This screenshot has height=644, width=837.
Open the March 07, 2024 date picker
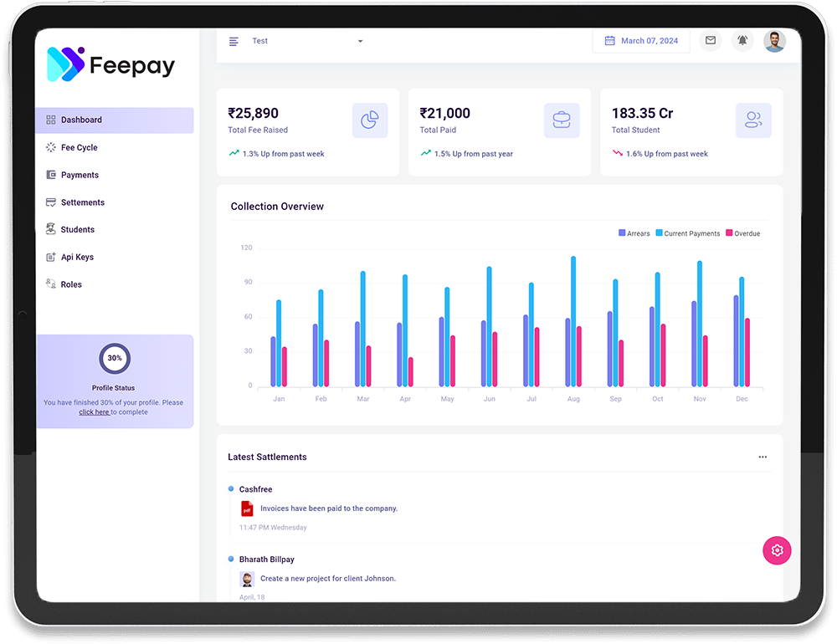click(641, 40)
